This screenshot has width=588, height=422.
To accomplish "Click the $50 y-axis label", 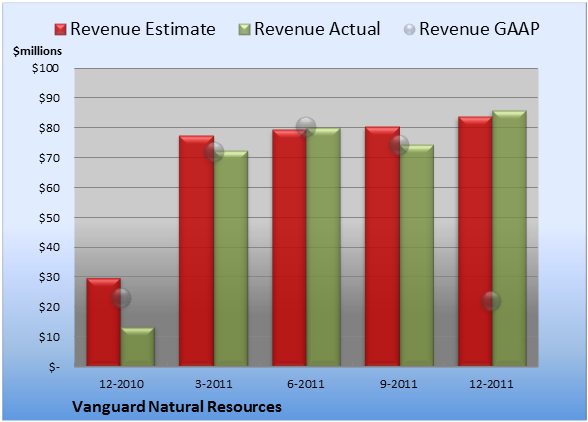I will tap(49, 218).
